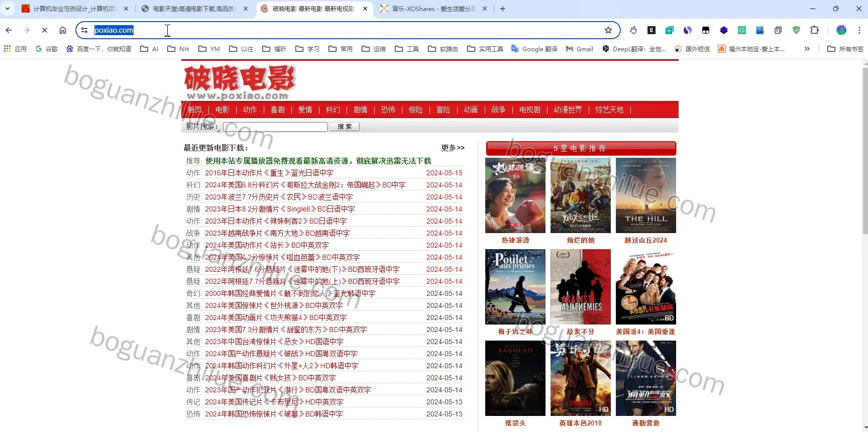Open the 喜剧 category in the red menu
The height and width of the screenshot is (432, 868).
click(278, 110)
